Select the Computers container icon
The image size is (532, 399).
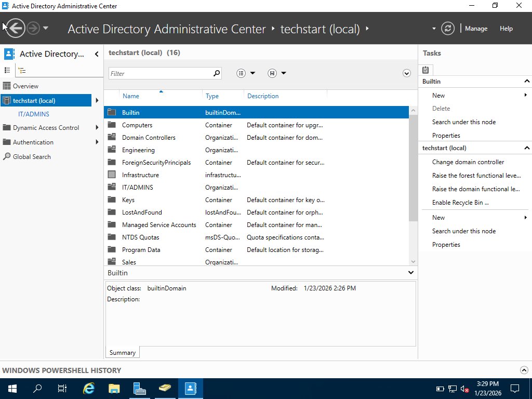[x=112, y=125]
